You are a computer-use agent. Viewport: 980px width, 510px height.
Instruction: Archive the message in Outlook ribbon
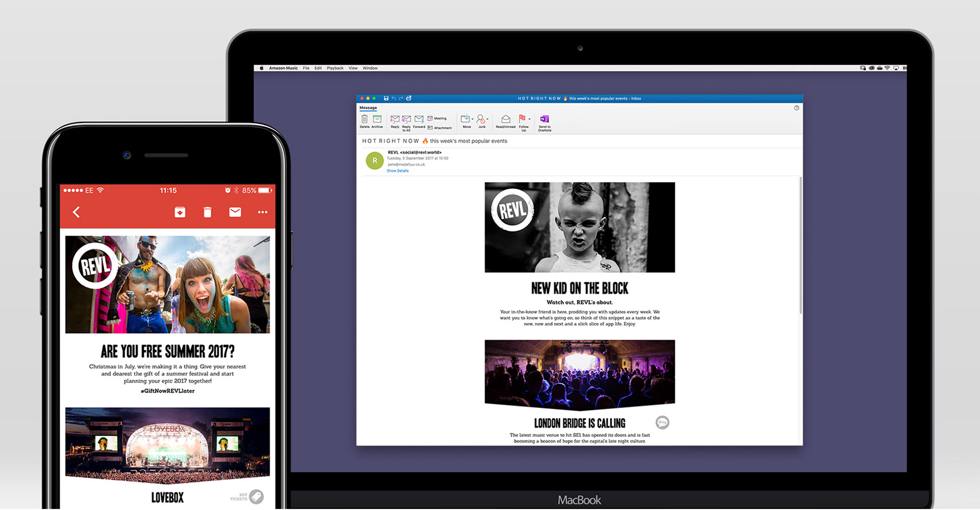coord(377,121)
